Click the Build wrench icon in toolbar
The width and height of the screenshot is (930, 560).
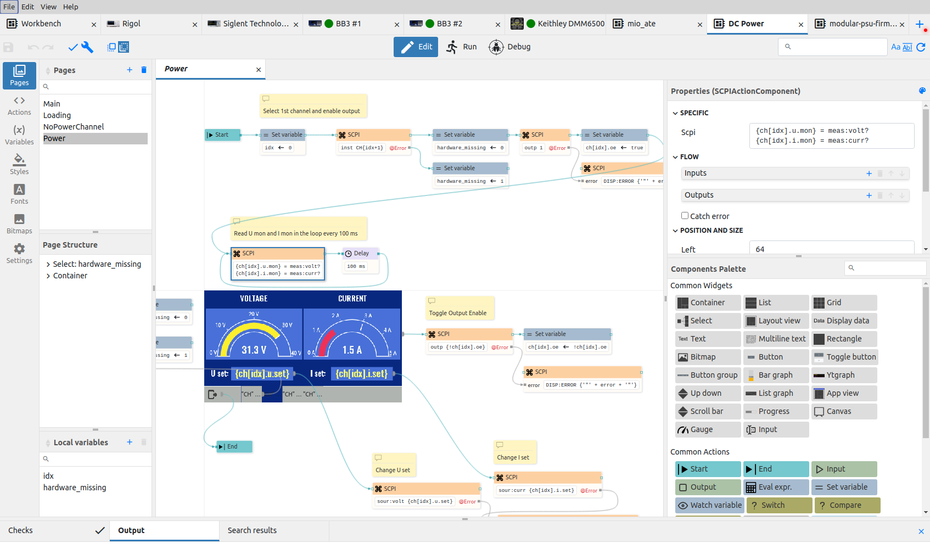point(87,47)
